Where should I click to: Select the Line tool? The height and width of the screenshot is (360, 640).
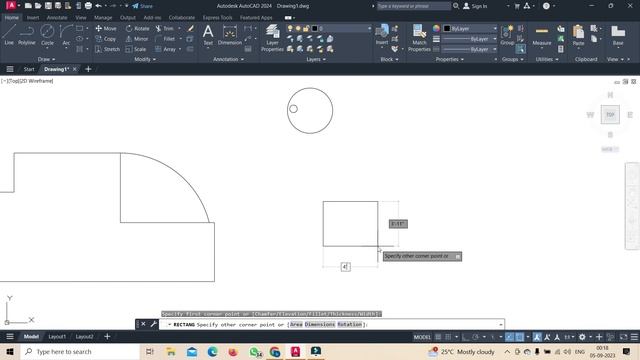pyautogui.click(x=9, y=34)
